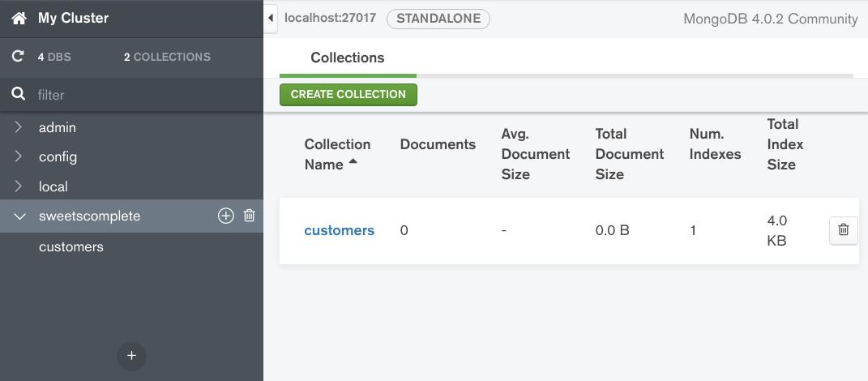Image resolution: width=868 pixels, height=381 pixels.
Task: Collapse the sweetscomplete database
Action: coord(19,216)
